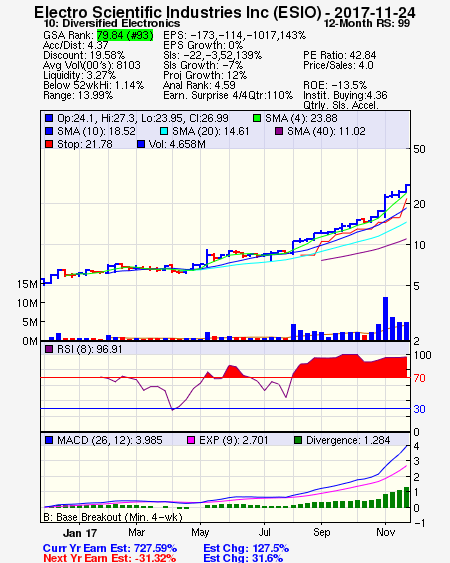
Task: Click 'Earn. Surprise 4/4Qtr:110%' text
Action: 228,96
